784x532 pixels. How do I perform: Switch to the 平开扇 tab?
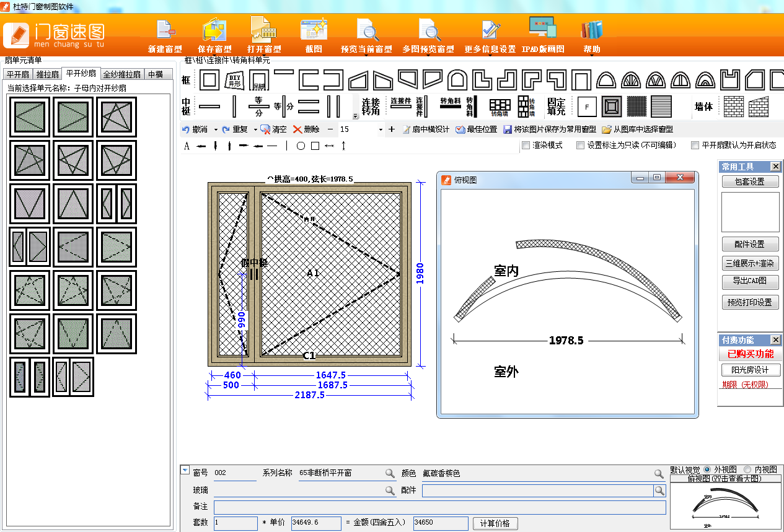[x=18, y=74]
